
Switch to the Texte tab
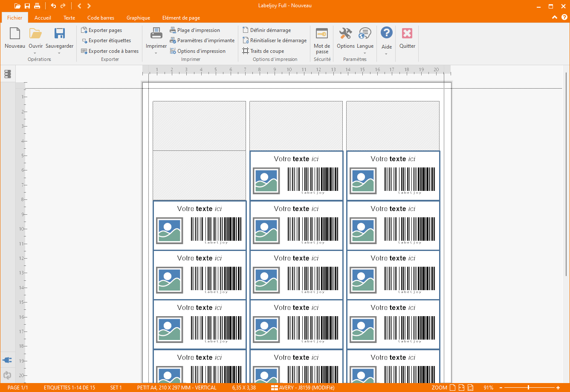tap(69, 18)
